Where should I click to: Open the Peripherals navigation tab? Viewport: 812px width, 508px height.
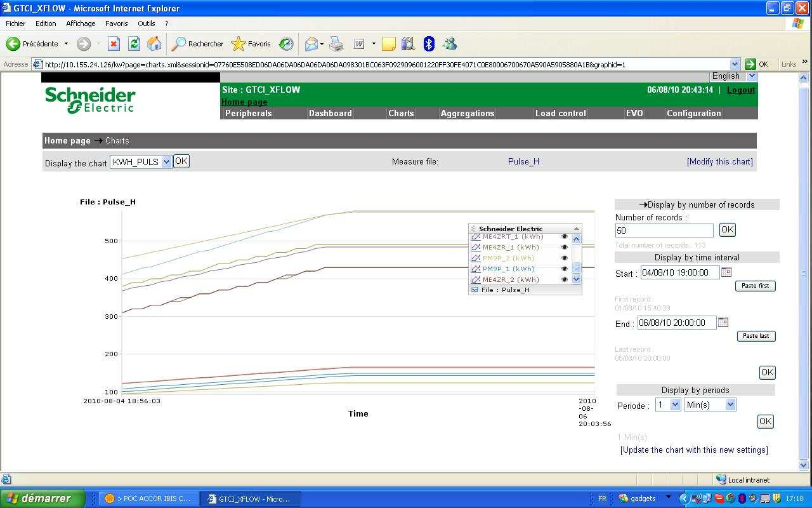[x=248, y=113]
